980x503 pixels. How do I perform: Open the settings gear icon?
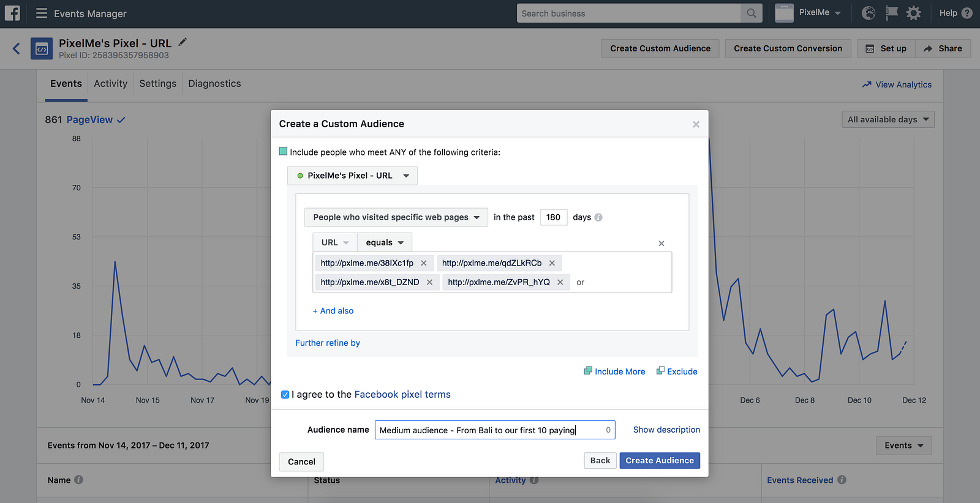(914, 13)
